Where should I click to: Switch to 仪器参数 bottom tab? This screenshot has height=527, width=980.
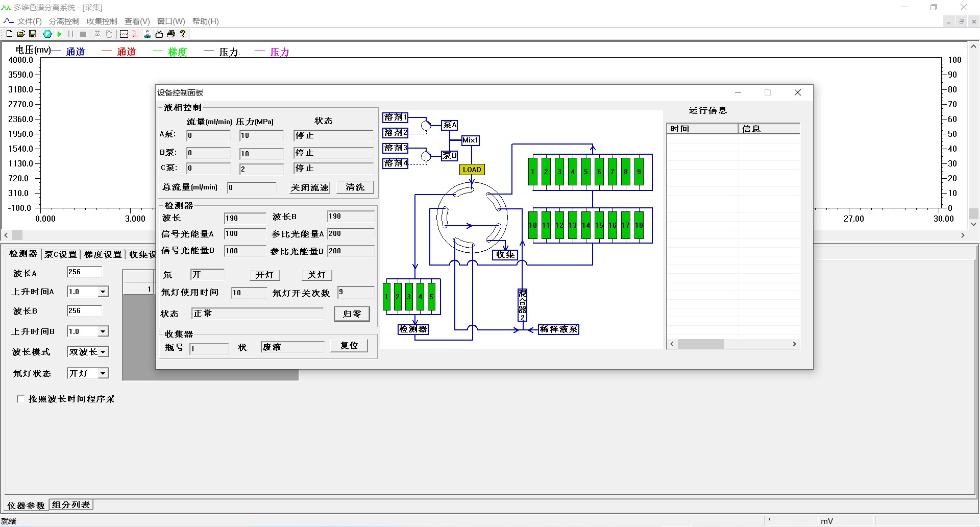pos(26,506)
